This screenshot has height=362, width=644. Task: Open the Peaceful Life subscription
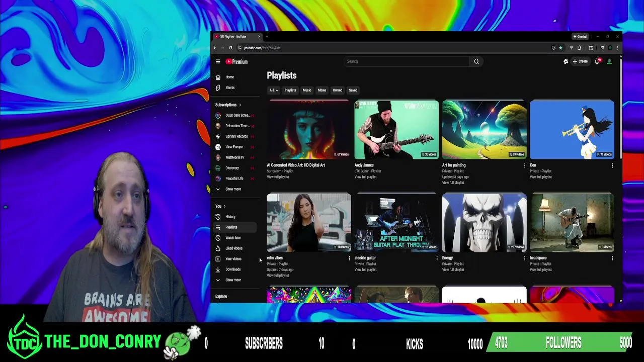[234, 178]
